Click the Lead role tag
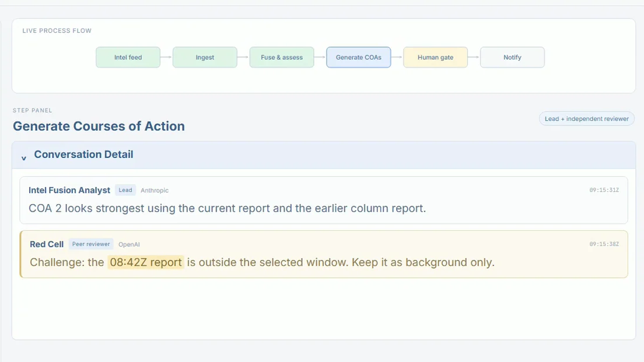 [125, 190]
